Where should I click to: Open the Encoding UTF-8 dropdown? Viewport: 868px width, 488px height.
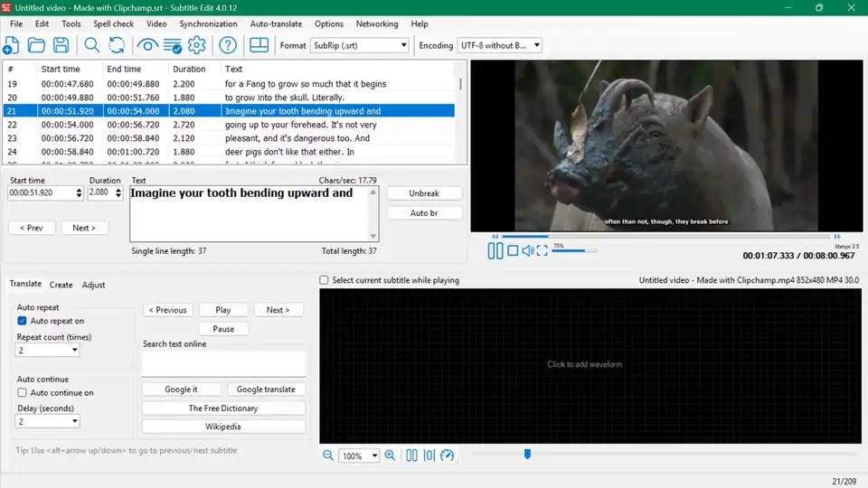(x=499, y=45)
